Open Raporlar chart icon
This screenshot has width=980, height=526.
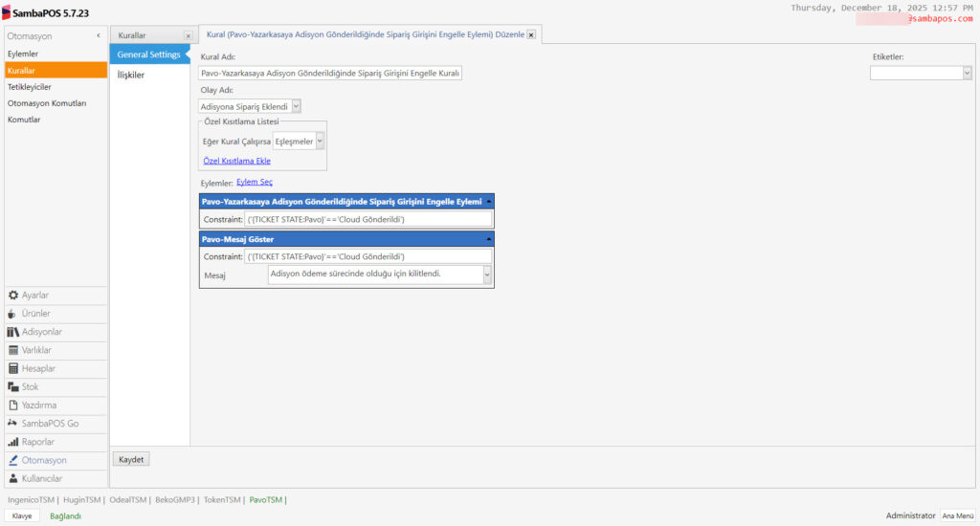[12, 442]
